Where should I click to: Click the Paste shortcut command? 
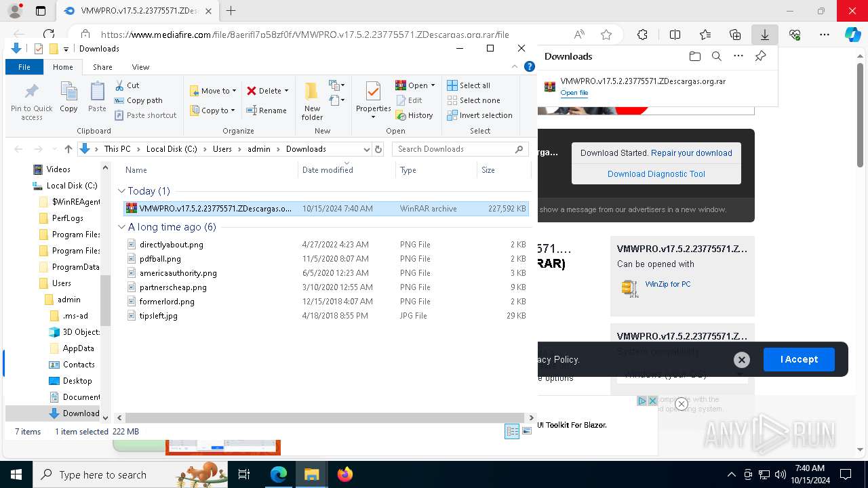[x=146, y=115]
